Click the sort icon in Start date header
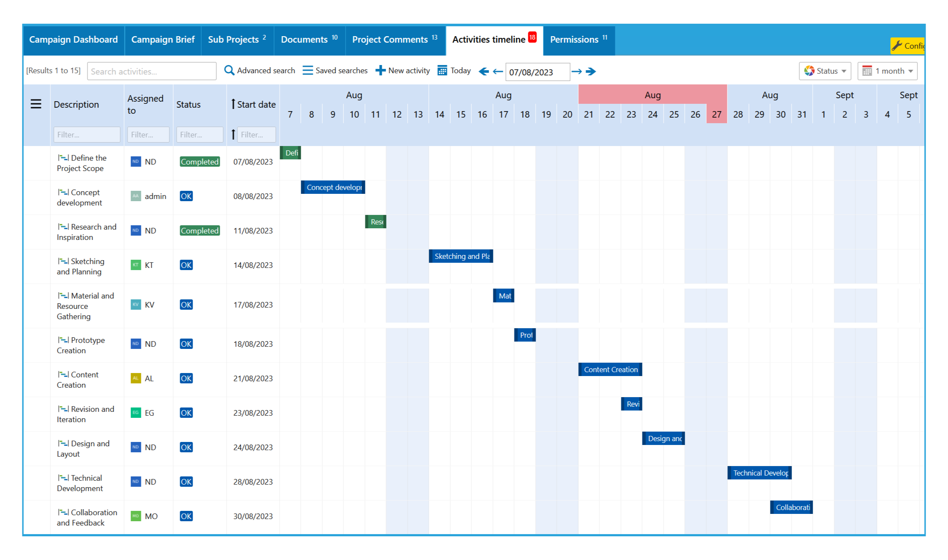Screen dimensions: 948x560 pyautogui.click(x=233, y=104)
